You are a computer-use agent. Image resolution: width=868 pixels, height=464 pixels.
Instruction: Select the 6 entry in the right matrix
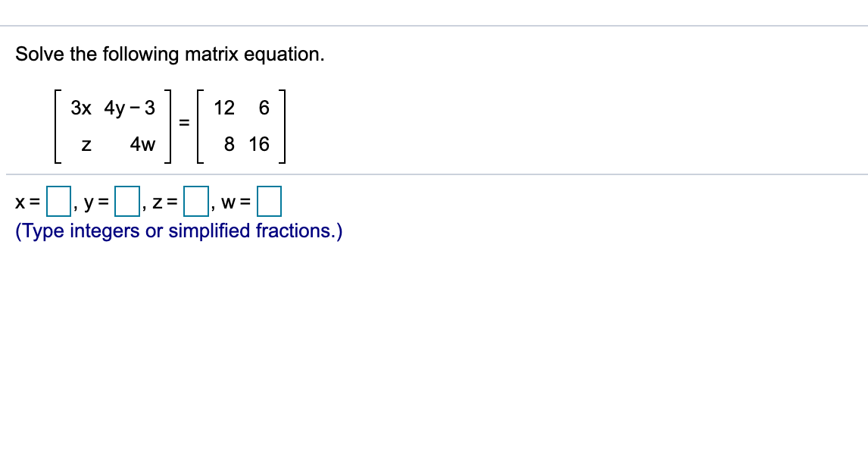[x=264, y=107]
